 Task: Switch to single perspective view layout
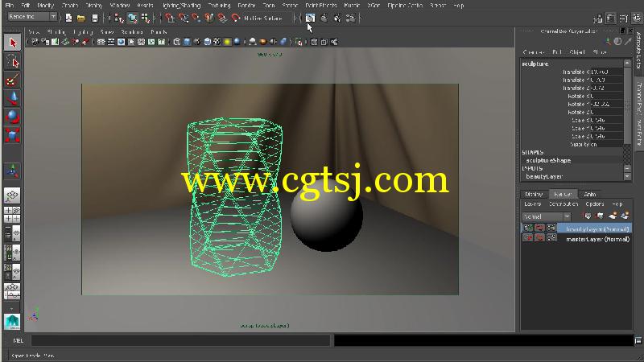[x=12, y=195]
